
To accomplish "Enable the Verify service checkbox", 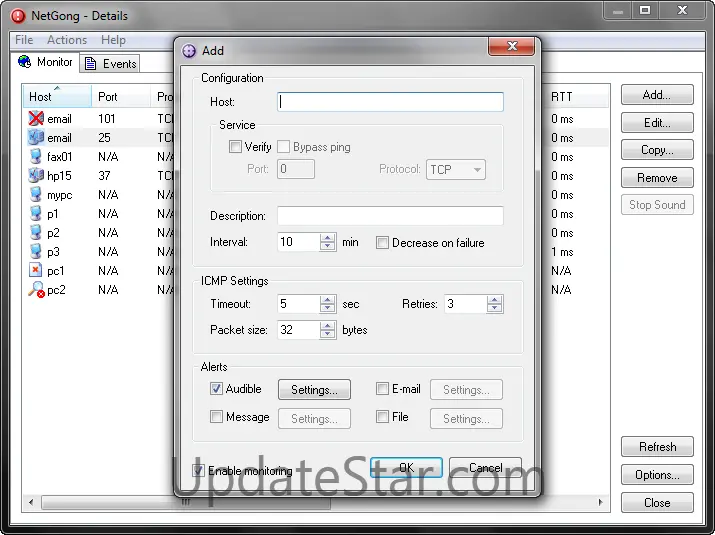I will coord(235,147).
